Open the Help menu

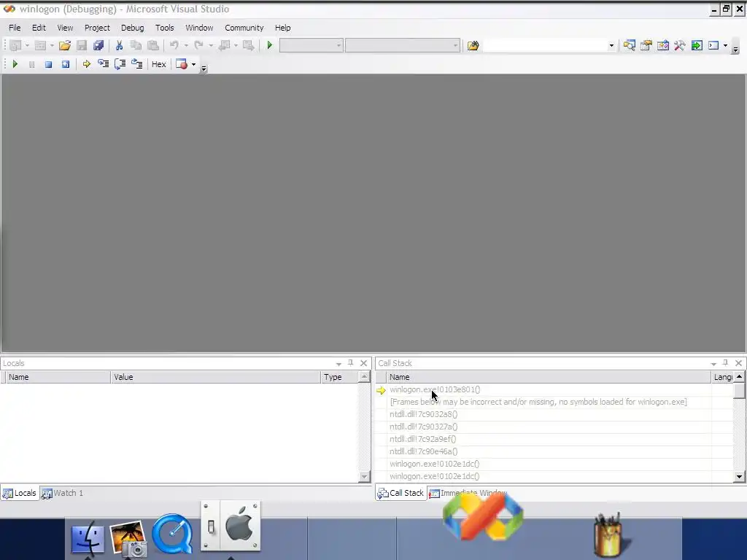(x=282, y=28)
